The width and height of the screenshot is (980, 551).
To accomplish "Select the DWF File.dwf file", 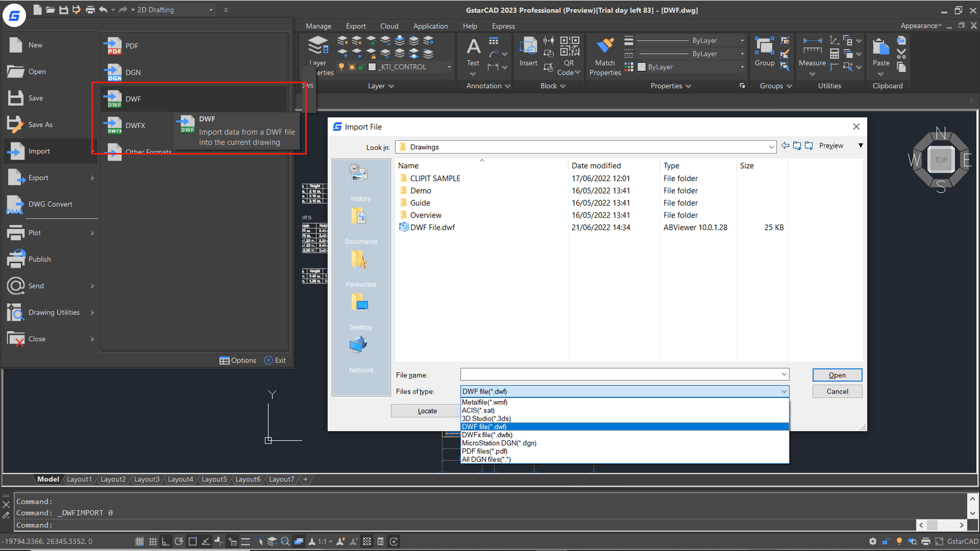I will 432,227.
